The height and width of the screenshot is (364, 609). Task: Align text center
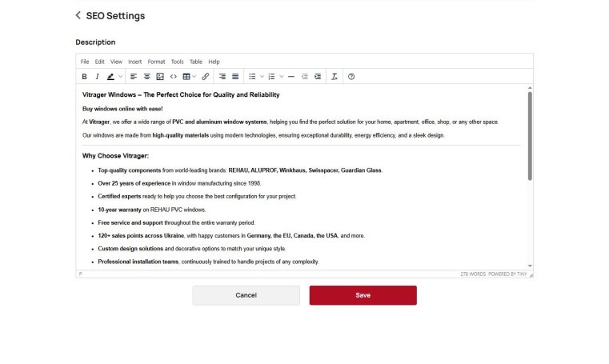pyautogui.click(x=146, y=77)
